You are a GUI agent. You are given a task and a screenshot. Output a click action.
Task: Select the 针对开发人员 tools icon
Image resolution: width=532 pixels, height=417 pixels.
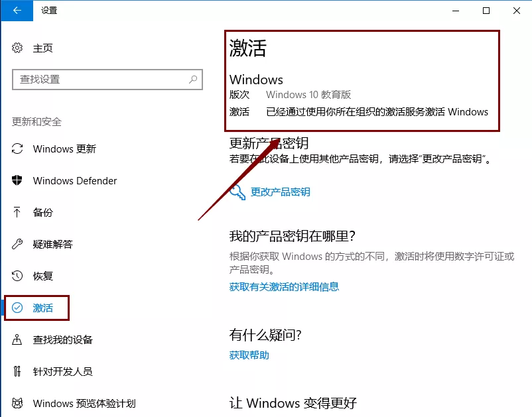pos(17,371)
